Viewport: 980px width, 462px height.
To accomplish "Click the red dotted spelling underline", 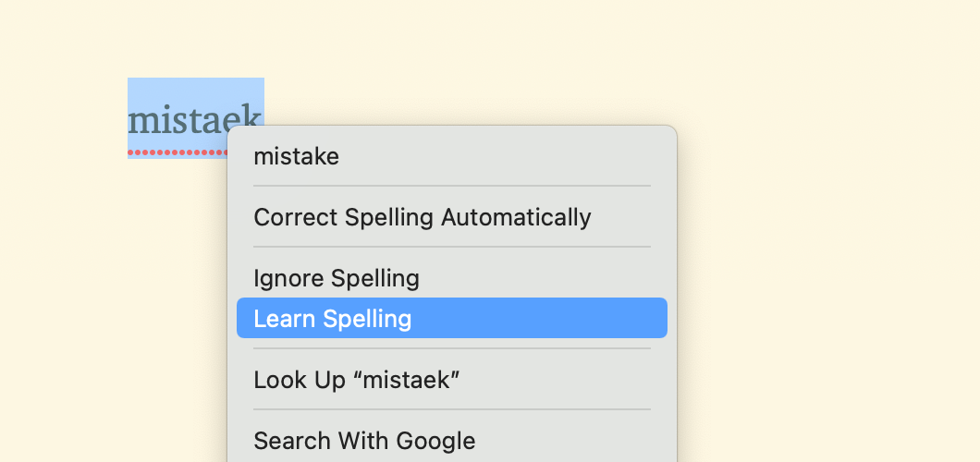I will coord(178,152).
